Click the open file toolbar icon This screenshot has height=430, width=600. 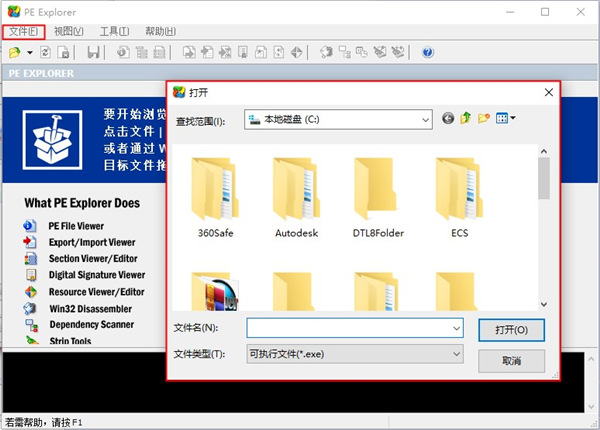click(x=15, y=52)
